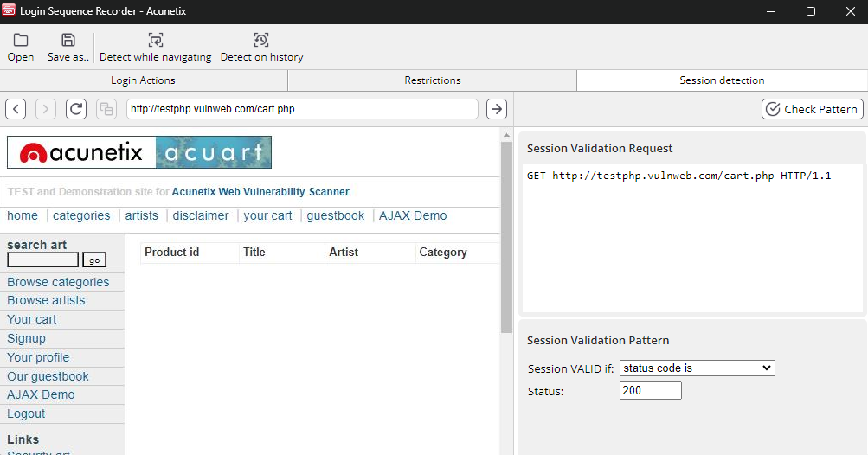Open a saved login sequence file
The image size is (868, 455).
[x=21, y=48]
